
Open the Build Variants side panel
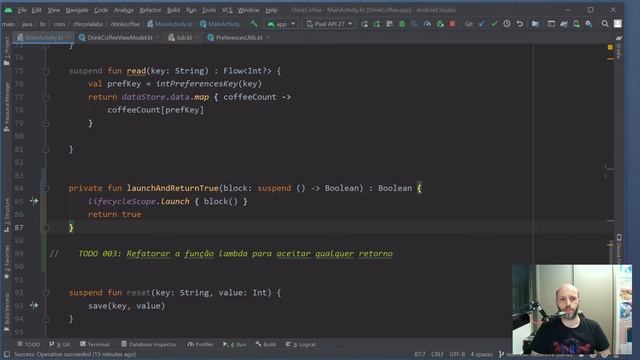(x=7, y=312)
